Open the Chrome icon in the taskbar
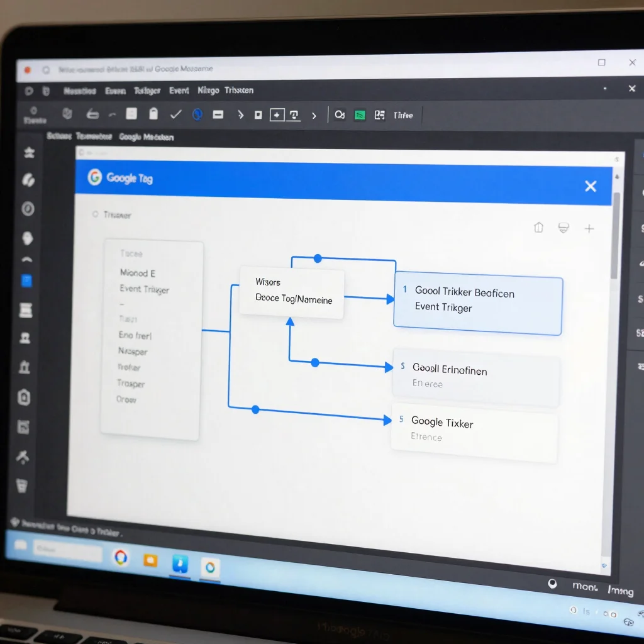The height and width of the screenshot is (644, 644). 121,557
